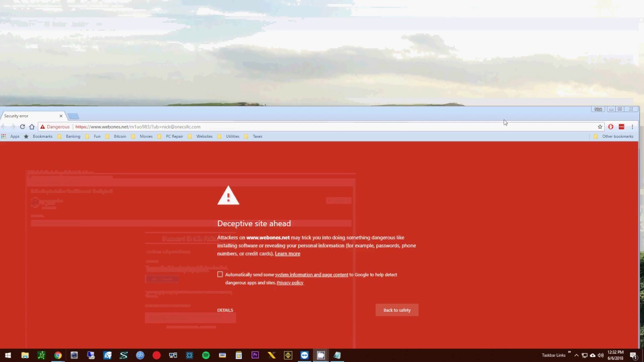Go to the Chrome home page icon
The width and height of the screenshot is (644, 362).
[x=32, y=127]
